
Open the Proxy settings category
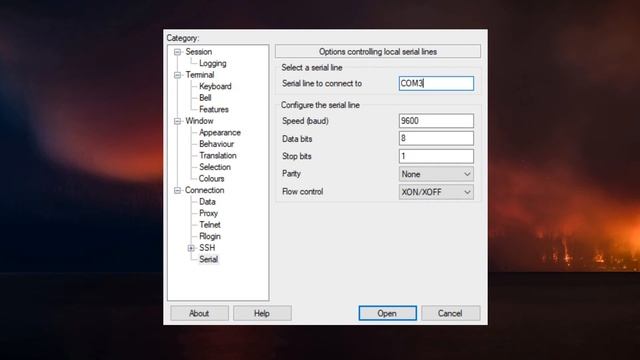tap(208, 213)
